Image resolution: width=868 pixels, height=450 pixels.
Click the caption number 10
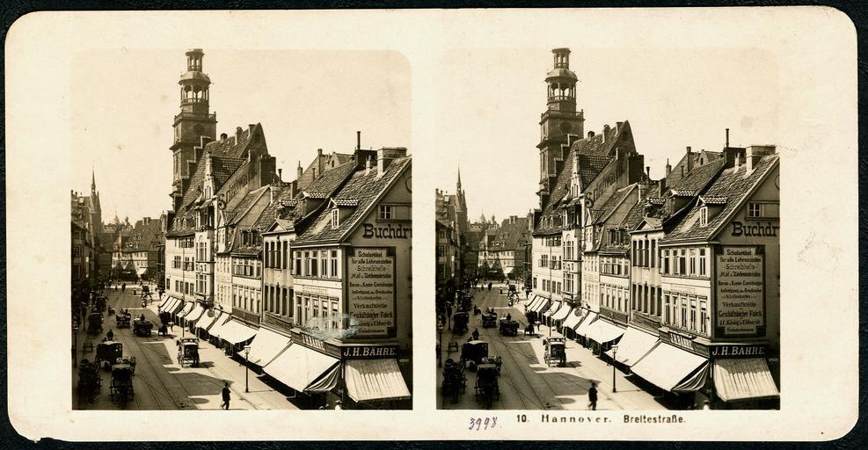point(522,419)
